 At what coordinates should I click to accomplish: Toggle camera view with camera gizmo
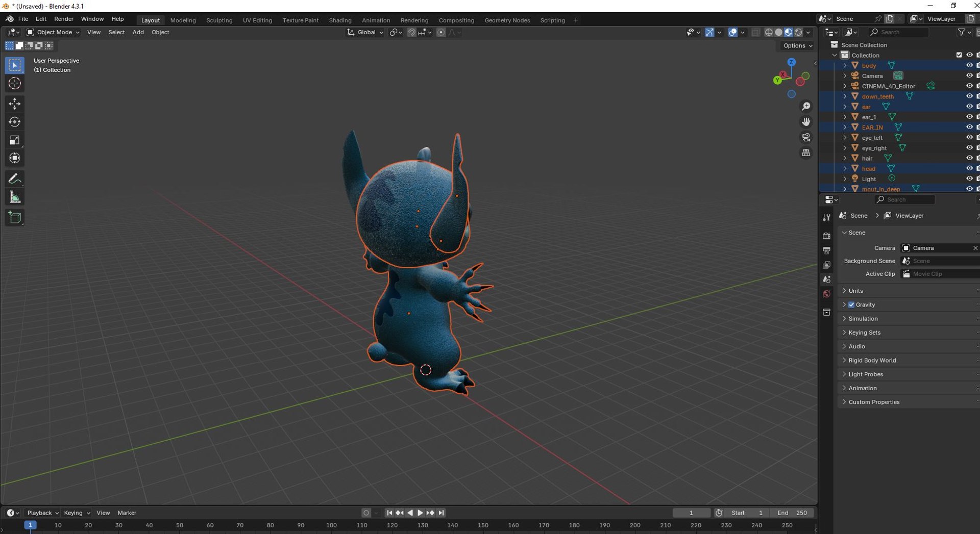tap(806, 137)
